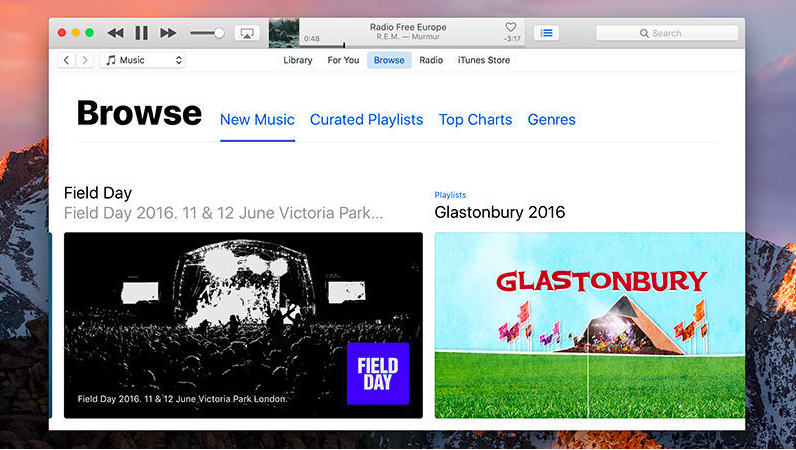Open the Glastonbury 2016 playlist artwork
This screenshot has height=450, width=796.
(x=589, y=325)
